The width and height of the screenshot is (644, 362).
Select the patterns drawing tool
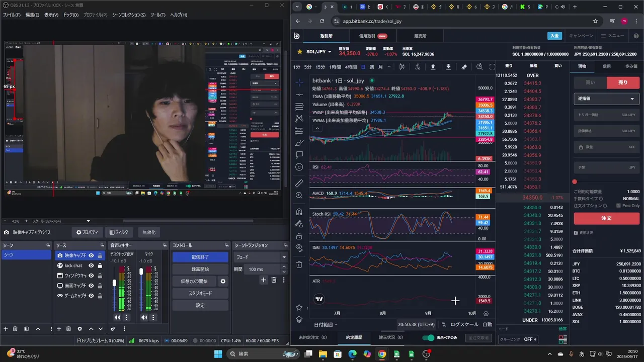pyautogui.click(x=299, y=119)
